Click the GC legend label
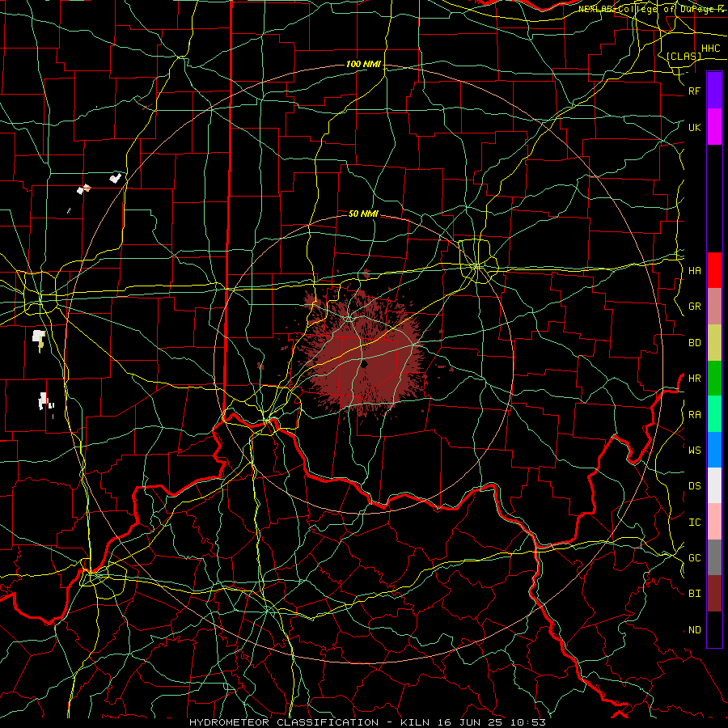The width and height of the screenshot is (728, 728). pyautogui.click(x=694, y=558)
